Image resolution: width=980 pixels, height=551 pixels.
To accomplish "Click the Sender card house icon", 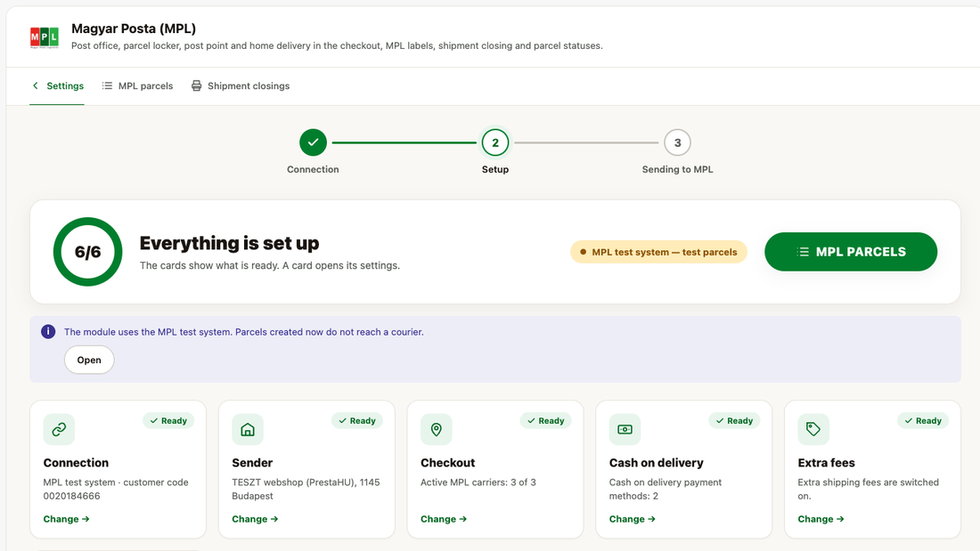I will pyautogui.click(x=248, y=429).
